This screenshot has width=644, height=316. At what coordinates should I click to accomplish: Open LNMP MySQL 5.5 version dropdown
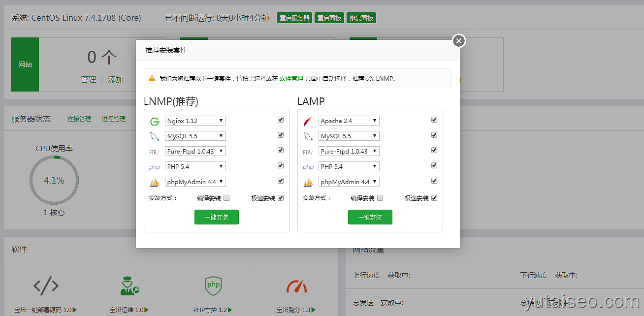point(195,136)
